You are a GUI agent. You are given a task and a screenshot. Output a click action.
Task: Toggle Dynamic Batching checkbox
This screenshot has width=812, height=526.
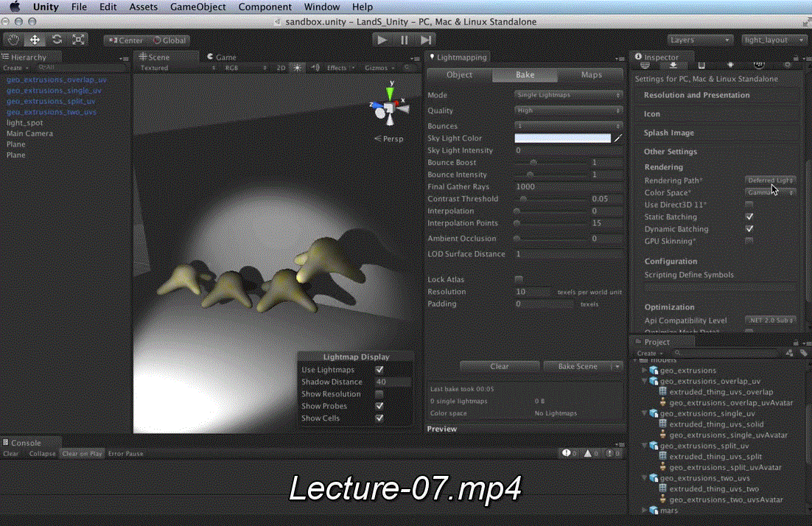click(x=749, y=229)
